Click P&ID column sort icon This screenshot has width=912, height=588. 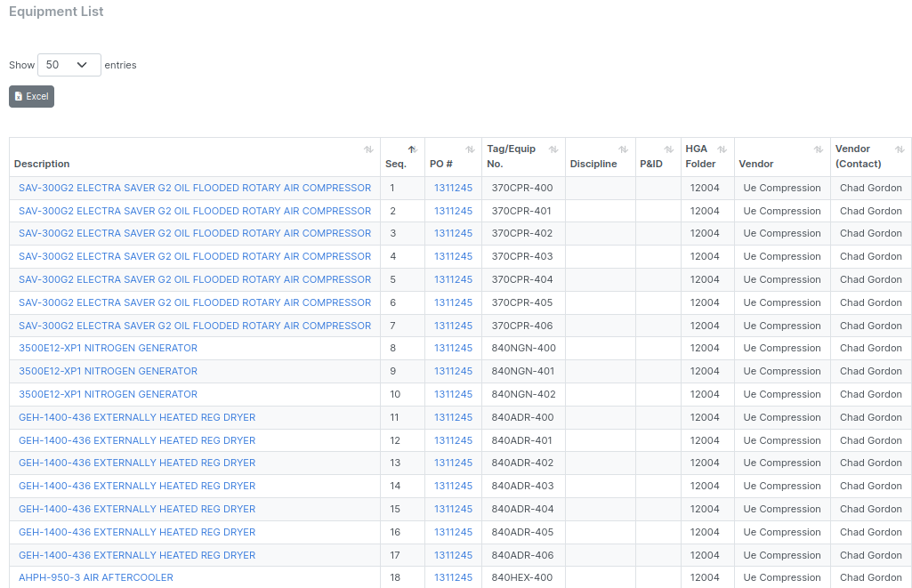click(669, 149)
